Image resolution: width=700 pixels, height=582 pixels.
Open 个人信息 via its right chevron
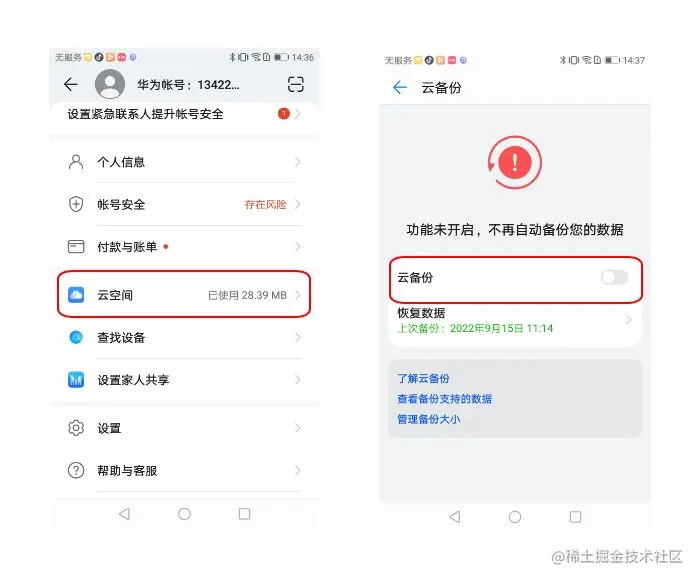coord(298,162)
